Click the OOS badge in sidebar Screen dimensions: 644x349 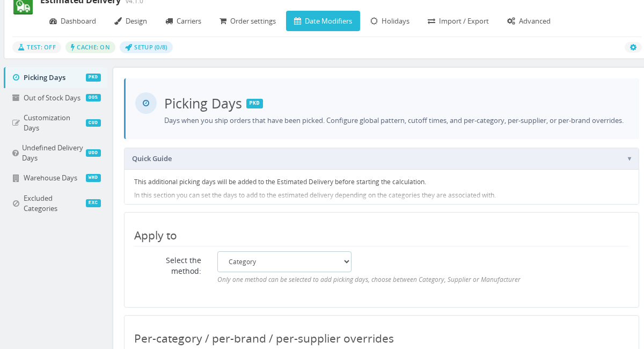93,98
